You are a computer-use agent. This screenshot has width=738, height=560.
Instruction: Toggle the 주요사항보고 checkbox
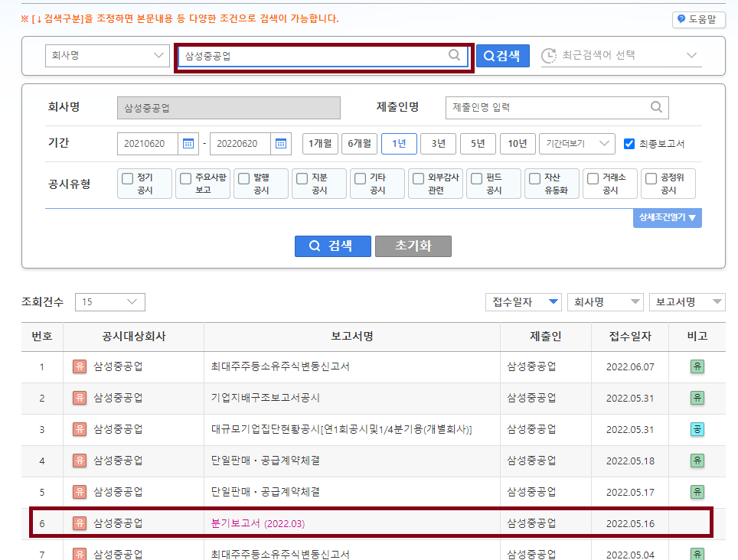pos(186,179)
